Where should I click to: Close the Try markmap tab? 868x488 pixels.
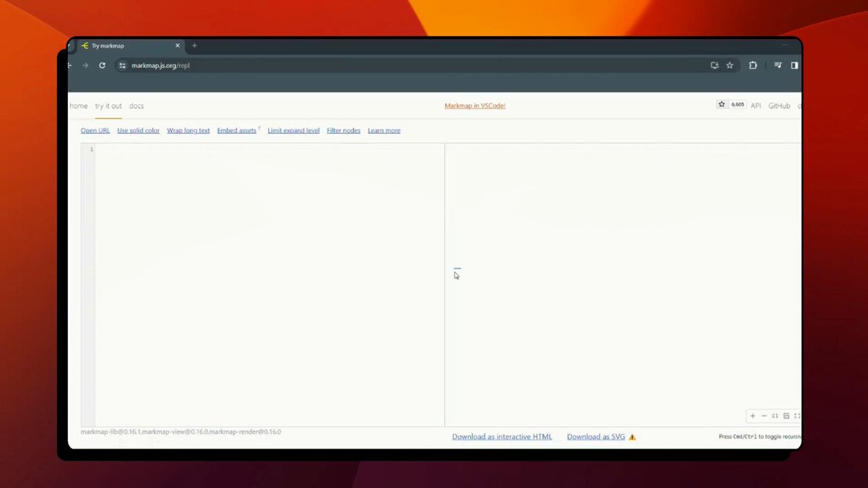(178, 46)
